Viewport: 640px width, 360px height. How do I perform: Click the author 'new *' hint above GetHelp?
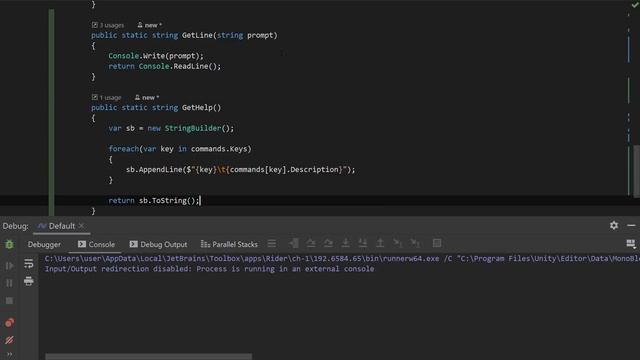pyautogui.click(x=147, y=98)
